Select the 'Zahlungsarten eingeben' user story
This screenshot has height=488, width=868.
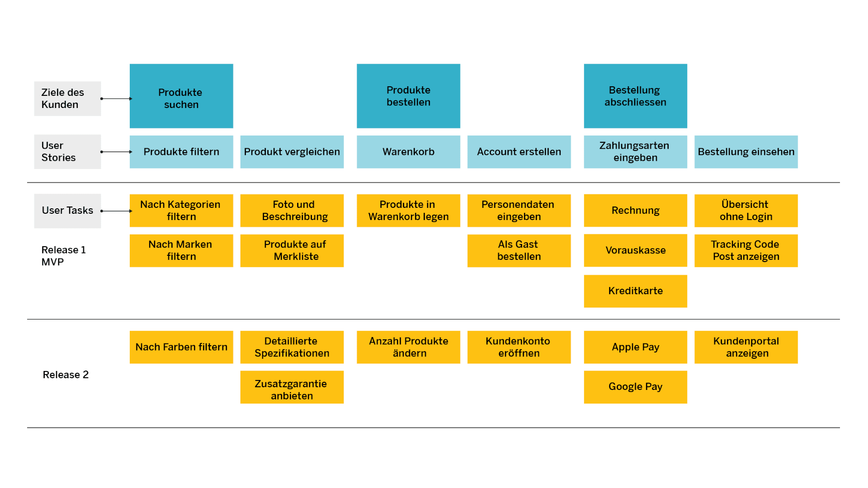pyautogui.click(x=635, y=151)
